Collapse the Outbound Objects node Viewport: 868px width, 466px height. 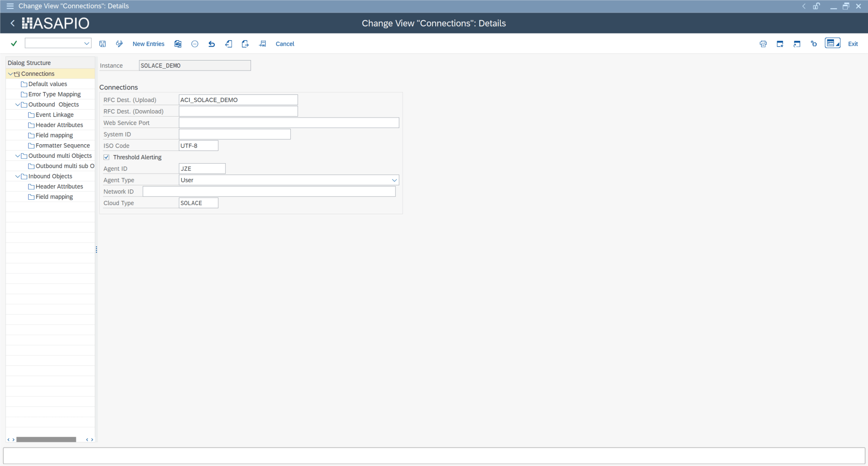[18, 104]
